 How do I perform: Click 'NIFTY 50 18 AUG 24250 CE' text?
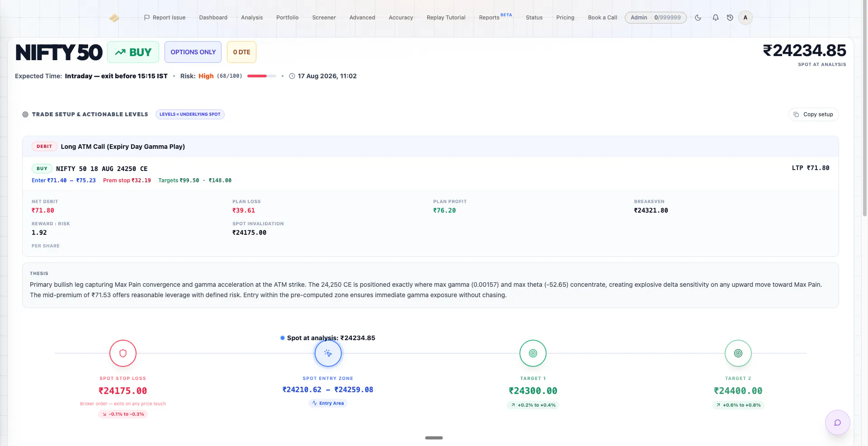pos(102,169)
